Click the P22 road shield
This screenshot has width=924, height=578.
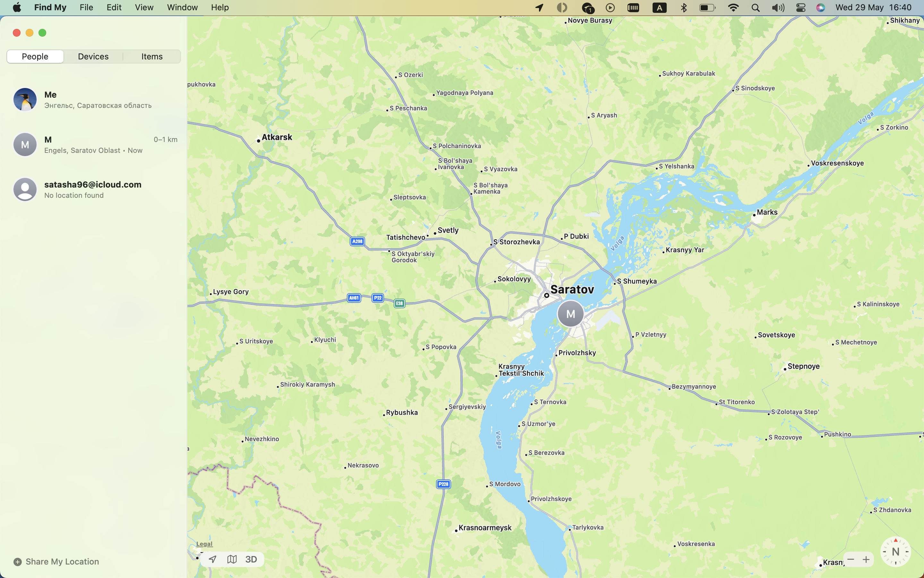(x=378, y=298)
